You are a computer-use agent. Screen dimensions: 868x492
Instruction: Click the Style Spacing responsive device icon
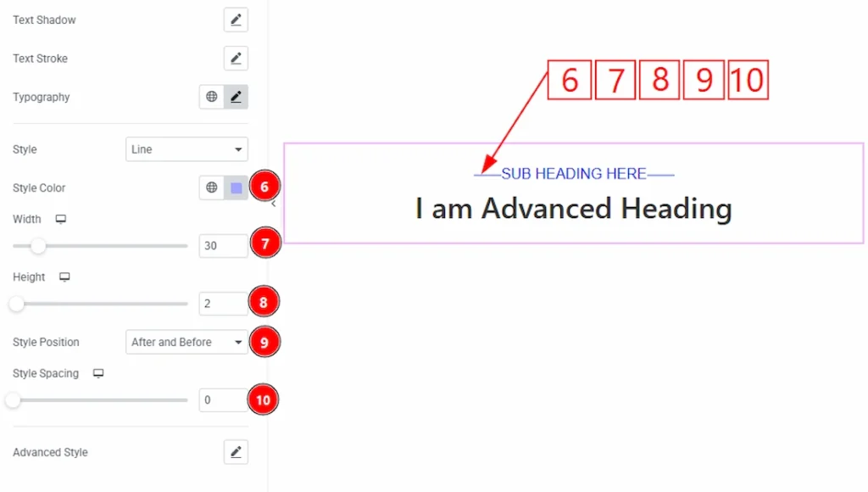[x=98, y=374]
